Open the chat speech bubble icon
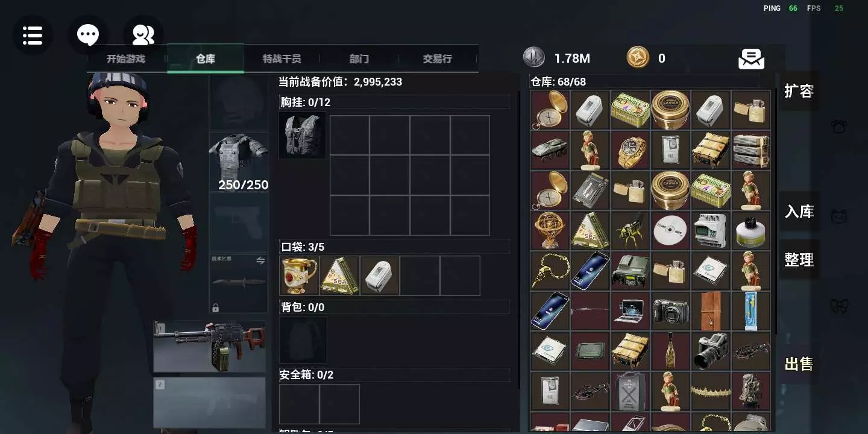Viewport: 868px width, 434px height. [88, 35]
